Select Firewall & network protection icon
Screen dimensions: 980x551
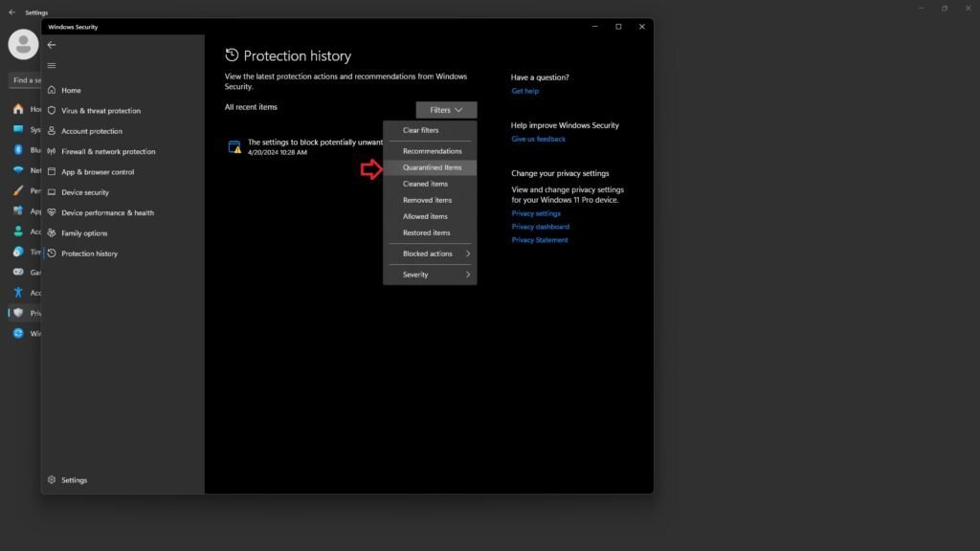click(52, 151)
